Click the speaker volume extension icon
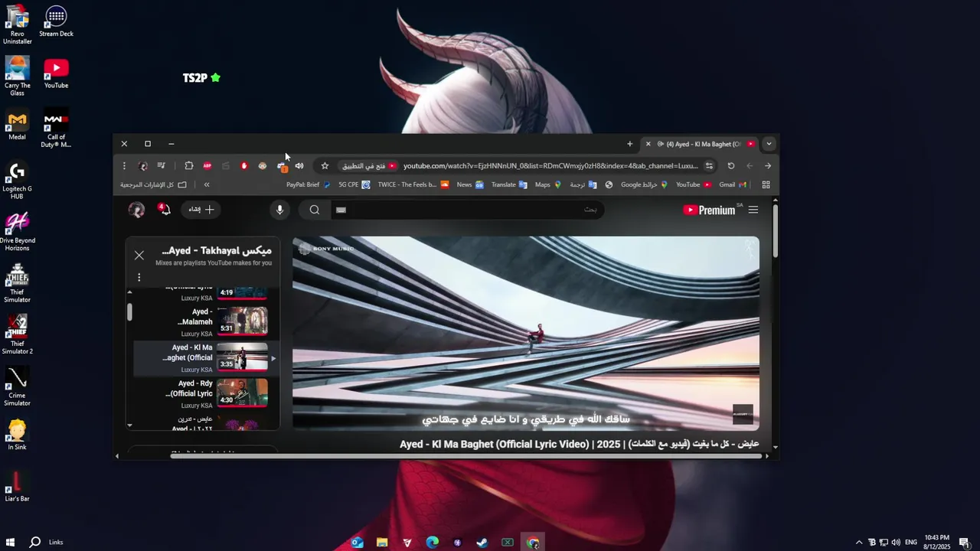Screen dimensions: 980x551 pyautogui.click(x=299, y=165)
